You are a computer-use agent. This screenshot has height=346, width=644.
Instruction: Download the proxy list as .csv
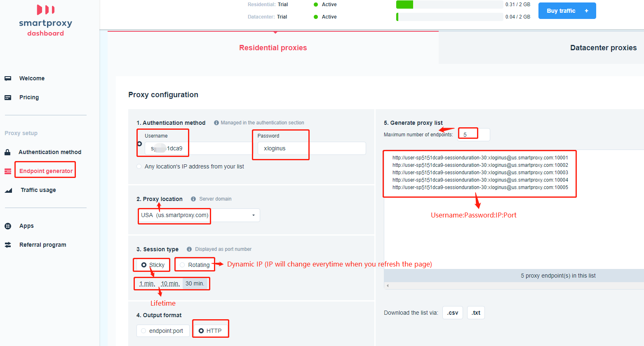tap(453, 313)
